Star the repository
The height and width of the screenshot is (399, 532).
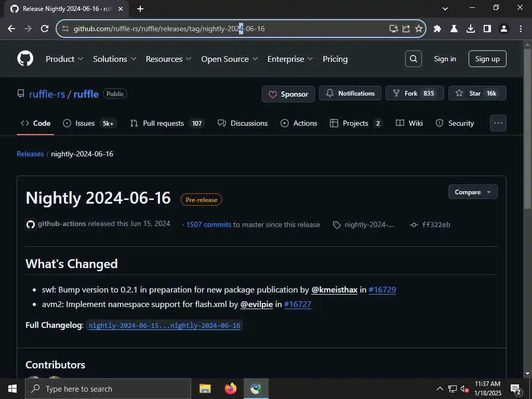[x=477, y=93]
